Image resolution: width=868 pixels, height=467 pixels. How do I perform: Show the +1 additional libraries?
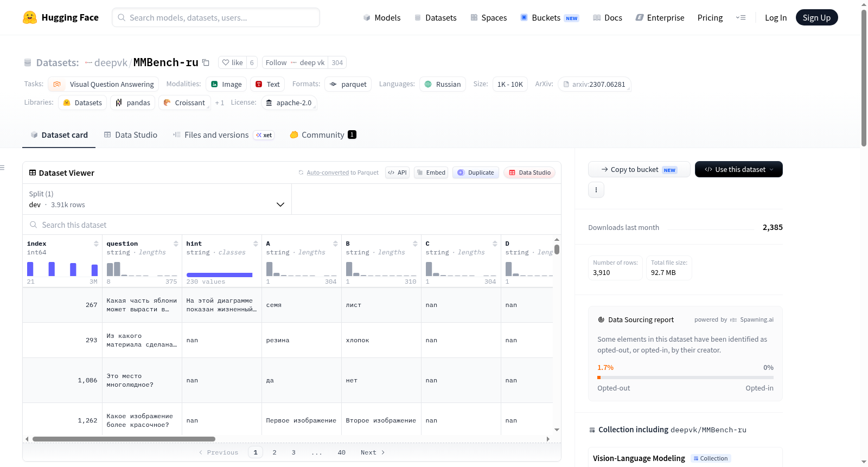[x=219, y=103]
